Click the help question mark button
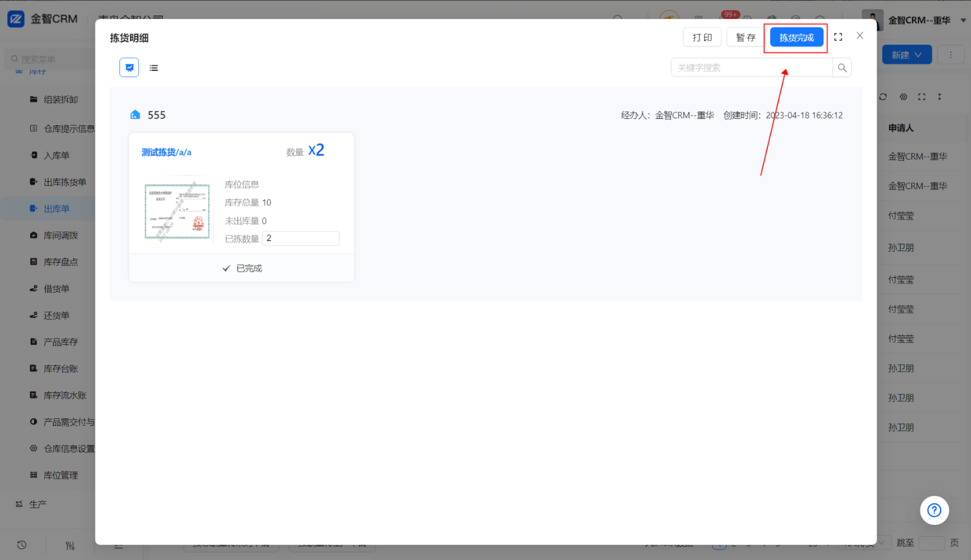The width and height of the screenshot is (971, 560). (934, 510)
